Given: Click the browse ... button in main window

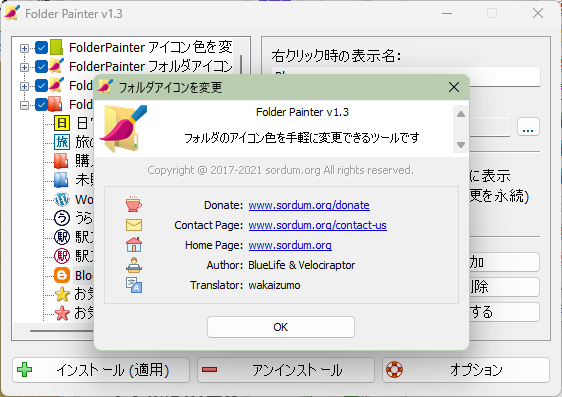Looking at the screenshot, I should pyautogui.click(x=528, y=126).
